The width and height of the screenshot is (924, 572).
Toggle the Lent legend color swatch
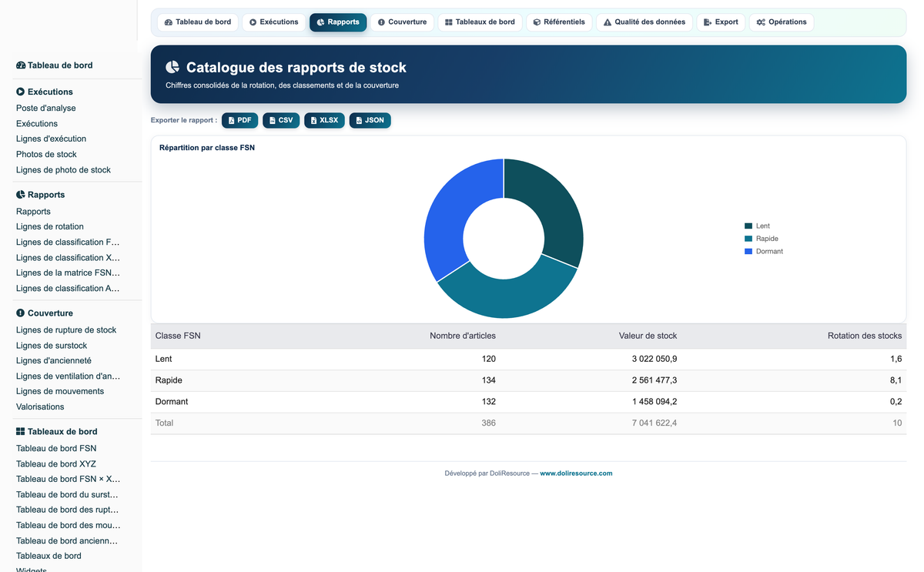pyautogui.click(x=748, y=226)
